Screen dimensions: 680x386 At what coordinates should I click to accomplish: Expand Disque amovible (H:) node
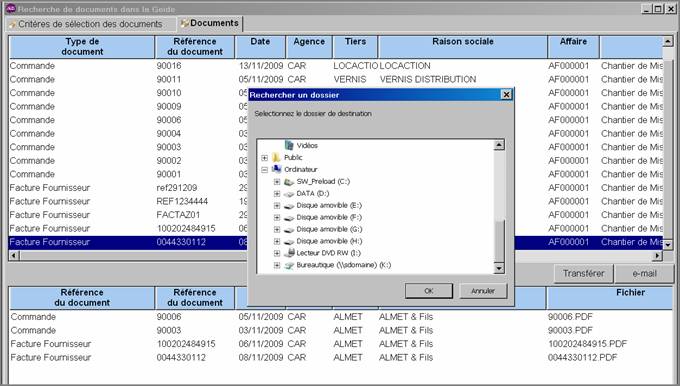[x=277, y=242]
